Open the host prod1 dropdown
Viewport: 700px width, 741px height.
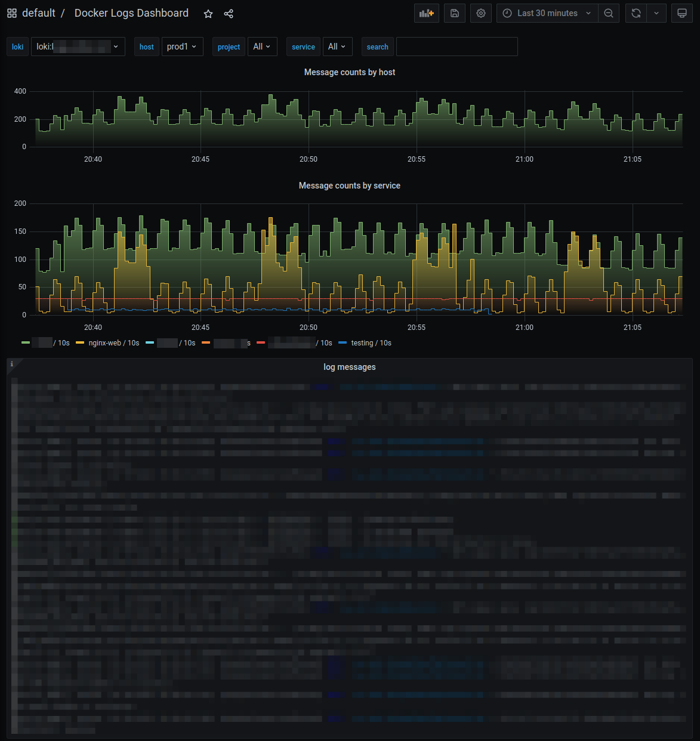(182, 46)
